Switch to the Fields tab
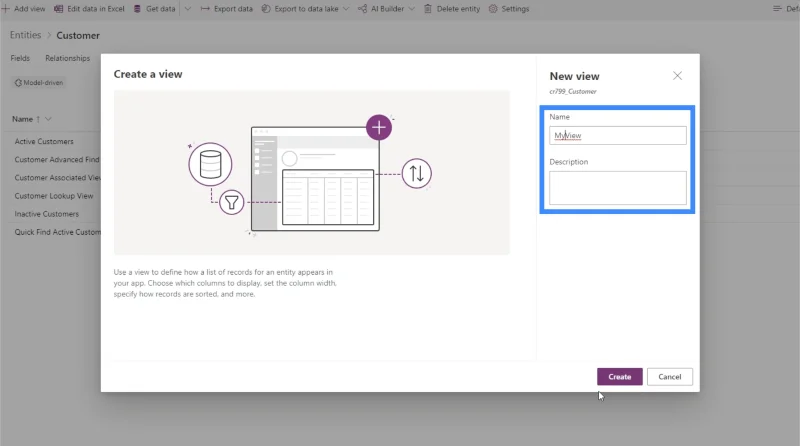This screenshot has height=446, width=800. (20, 58)
